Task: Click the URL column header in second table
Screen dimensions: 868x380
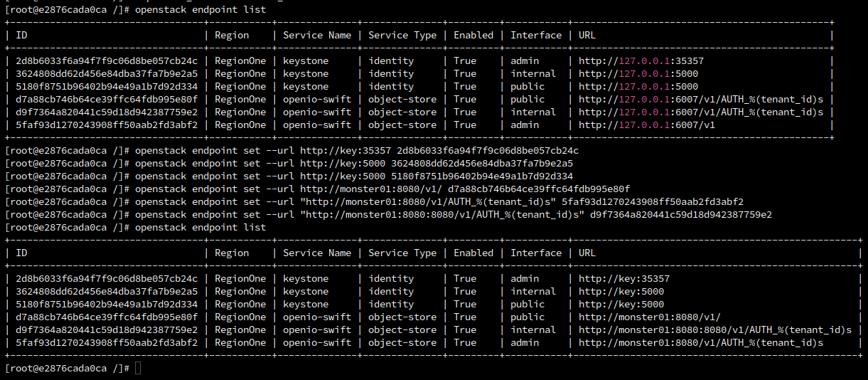Action: coord(587,253)
